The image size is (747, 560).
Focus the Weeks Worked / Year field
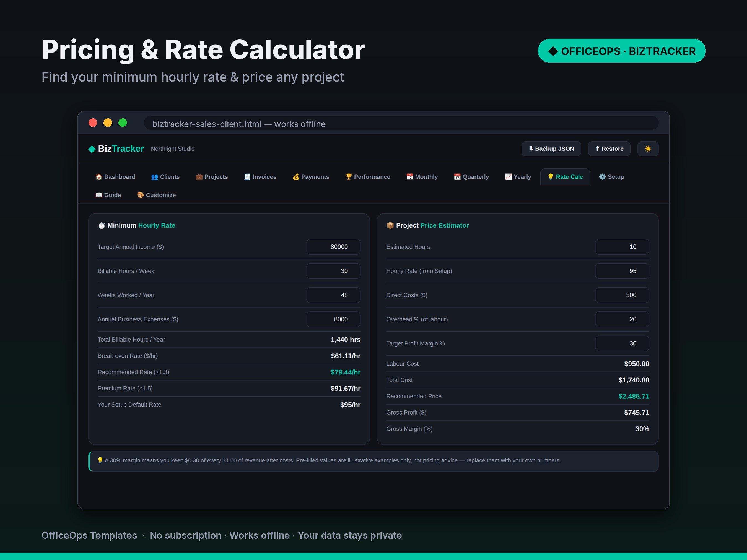(333, 295)
